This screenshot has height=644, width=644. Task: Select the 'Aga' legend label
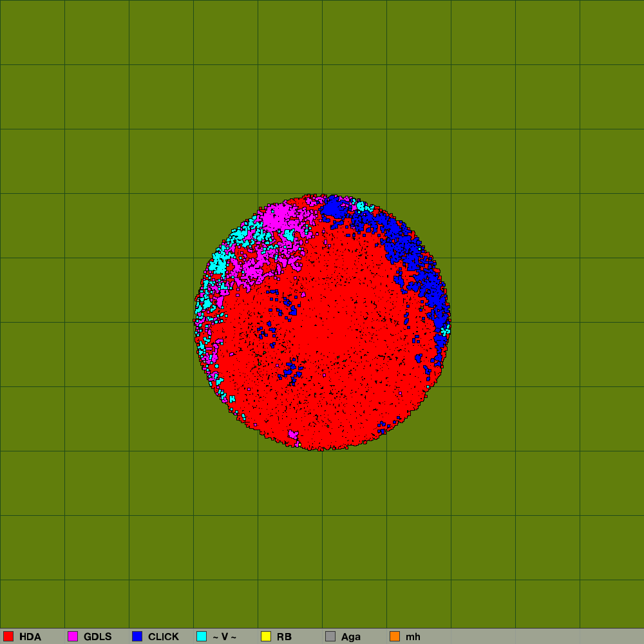click(351, 637)
